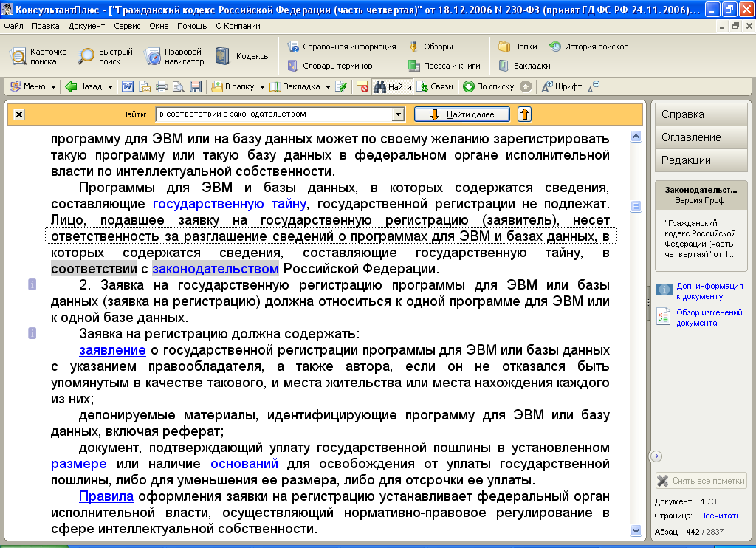Click Посчитать page count link
The height and width of the screenshot is (548, 756).
[720, 516]
